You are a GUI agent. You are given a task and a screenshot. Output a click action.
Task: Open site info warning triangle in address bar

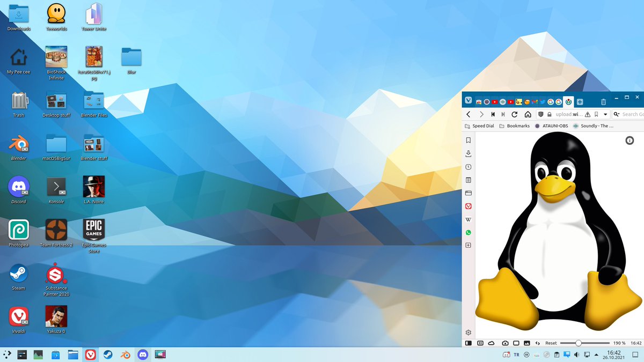pyautogui.click(x=588, y=114)
